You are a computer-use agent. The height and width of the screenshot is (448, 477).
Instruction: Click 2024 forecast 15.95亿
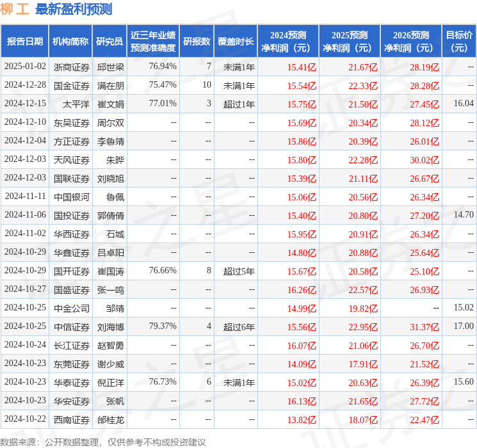click(x=302, y=234)
